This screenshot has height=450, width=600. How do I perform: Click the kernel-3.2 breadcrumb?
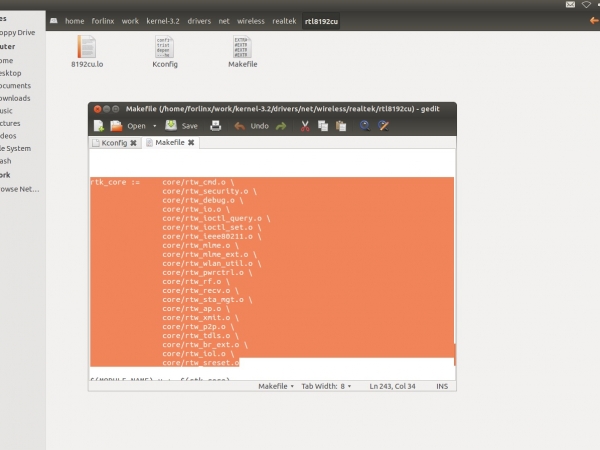click(x=162, y=20)
